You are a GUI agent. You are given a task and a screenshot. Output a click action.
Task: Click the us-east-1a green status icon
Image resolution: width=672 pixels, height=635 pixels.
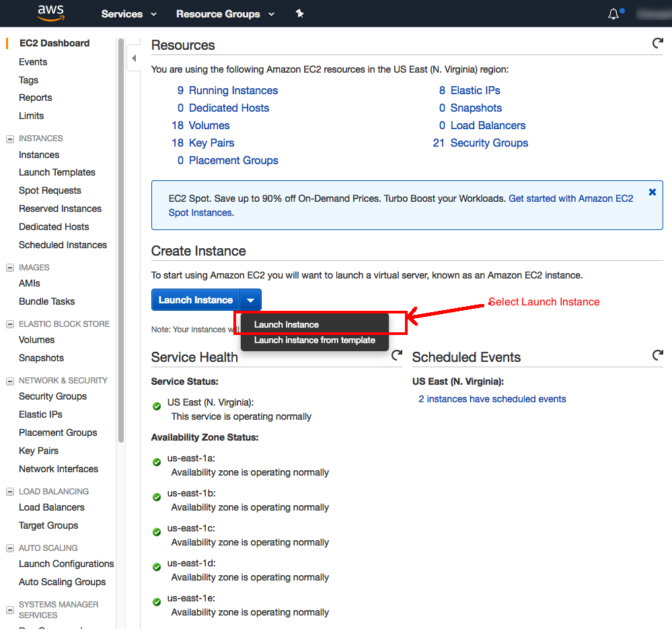pos(157,462)
